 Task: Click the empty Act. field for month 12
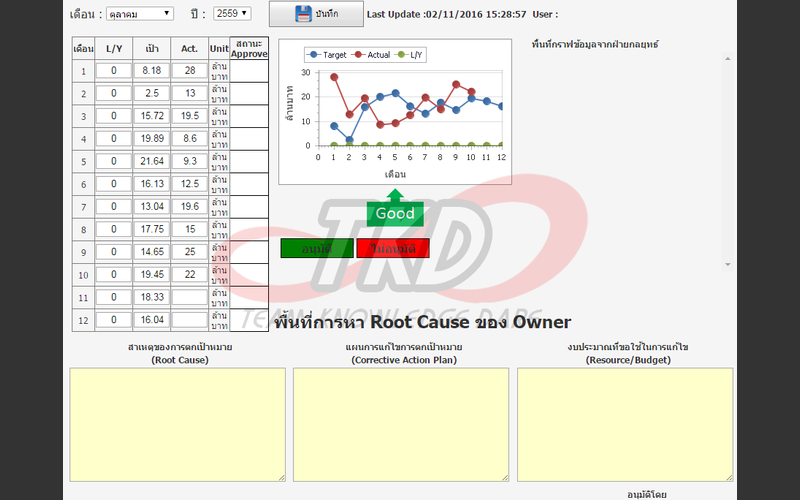(x=190, y=319)
